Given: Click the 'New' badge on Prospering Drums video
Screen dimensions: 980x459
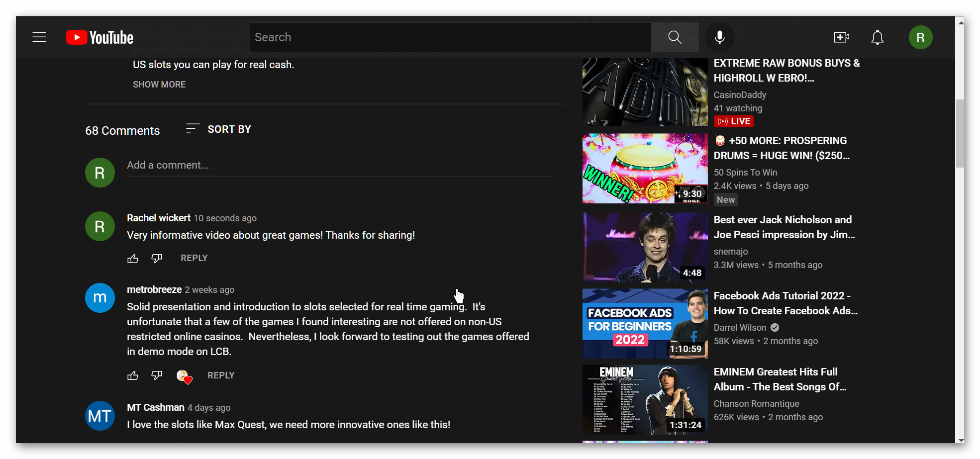Looking at the screenshot, I should [726, 200].
